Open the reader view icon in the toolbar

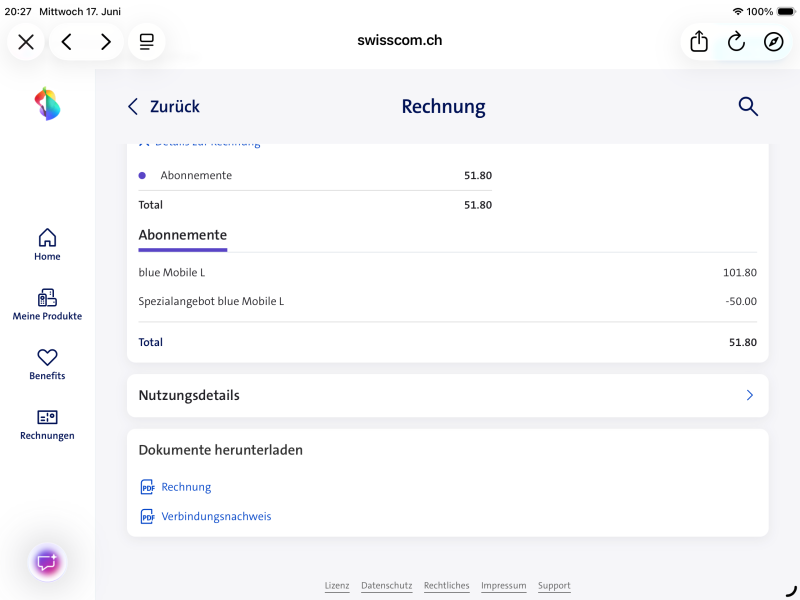(x=147, y=42)
